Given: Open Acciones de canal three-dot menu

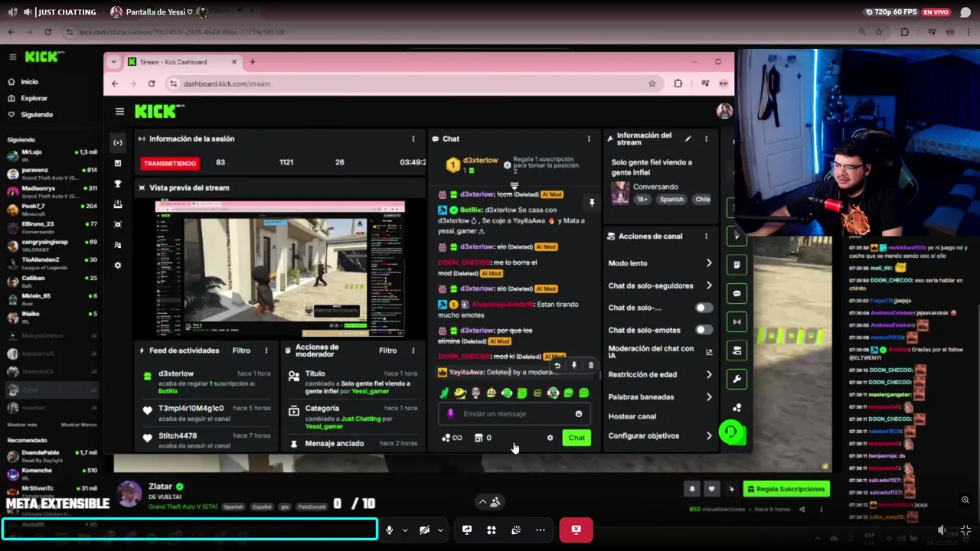Looking at the screenshot, I should (706, 236).
